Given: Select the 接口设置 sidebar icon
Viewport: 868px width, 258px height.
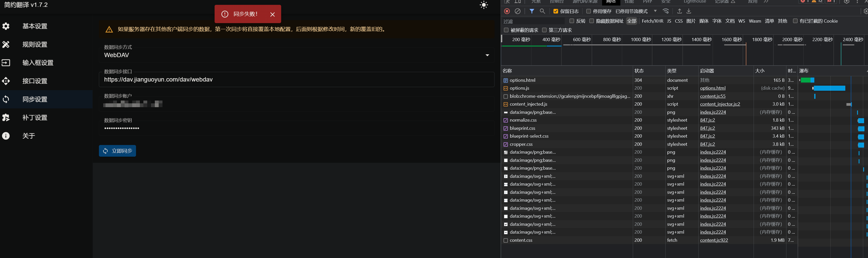Looking at the screenshot, I should click(6, 81).
